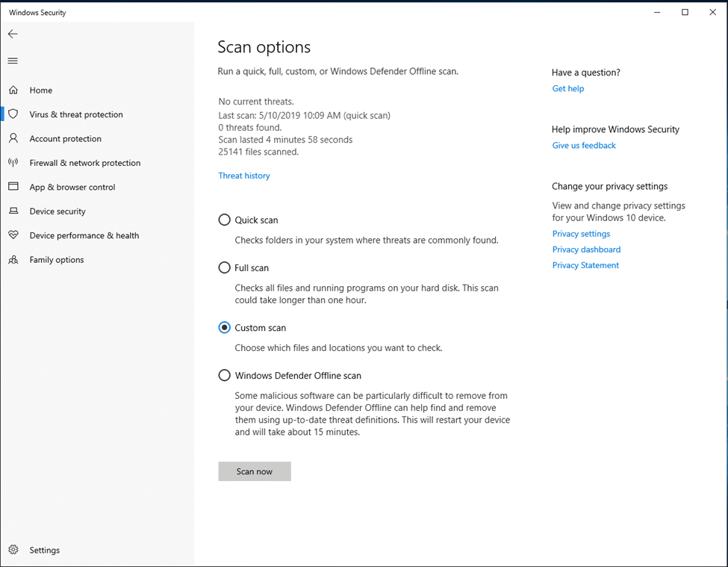Select the Custom scan radio button

point(224,327)
